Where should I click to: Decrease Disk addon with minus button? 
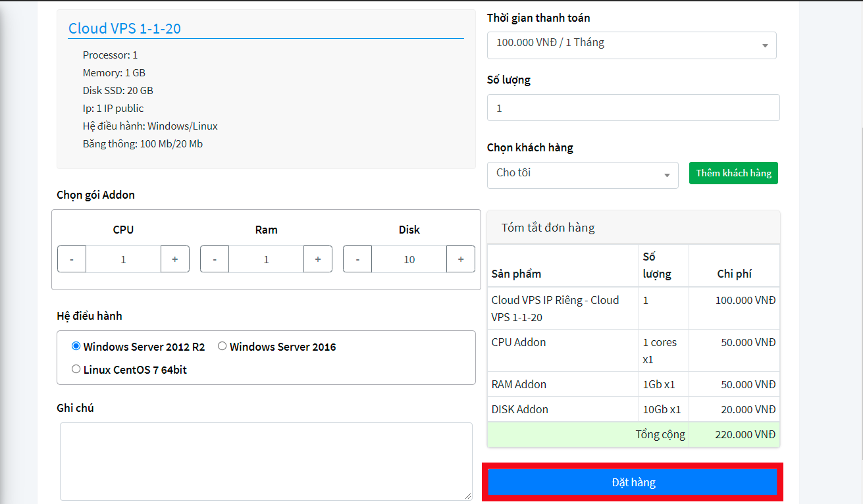click(357, 259)
